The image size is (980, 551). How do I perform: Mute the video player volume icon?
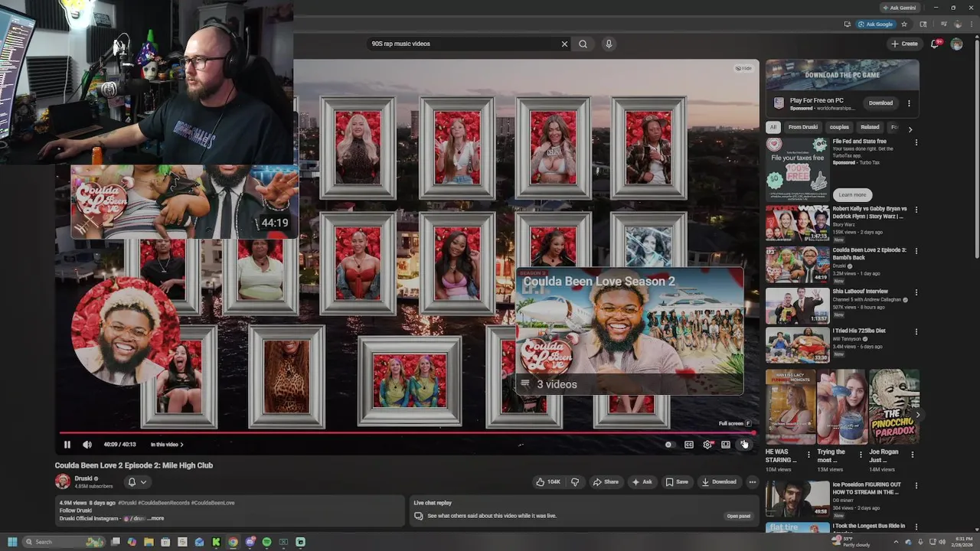[x=87, y=445]
